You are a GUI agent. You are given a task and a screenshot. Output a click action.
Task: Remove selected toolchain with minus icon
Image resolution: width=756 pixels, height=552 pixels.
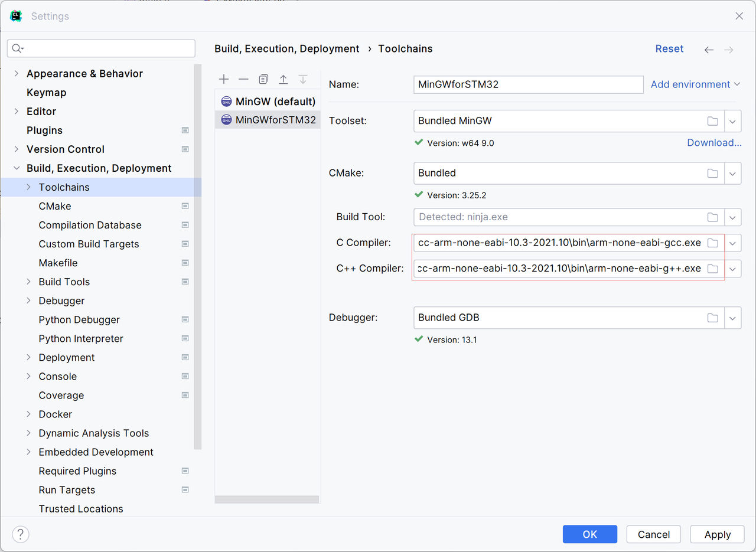[243, 79]
